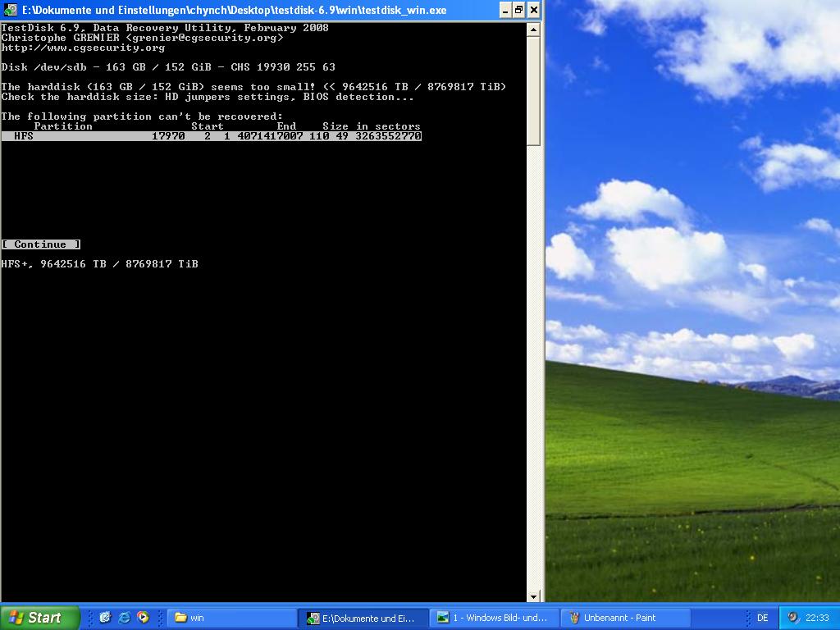Switch to the E:\Dokumente und Ei... taskbar button
This screenshot has width=840, height=630.
pyautogui.click(x=363, y=618)
